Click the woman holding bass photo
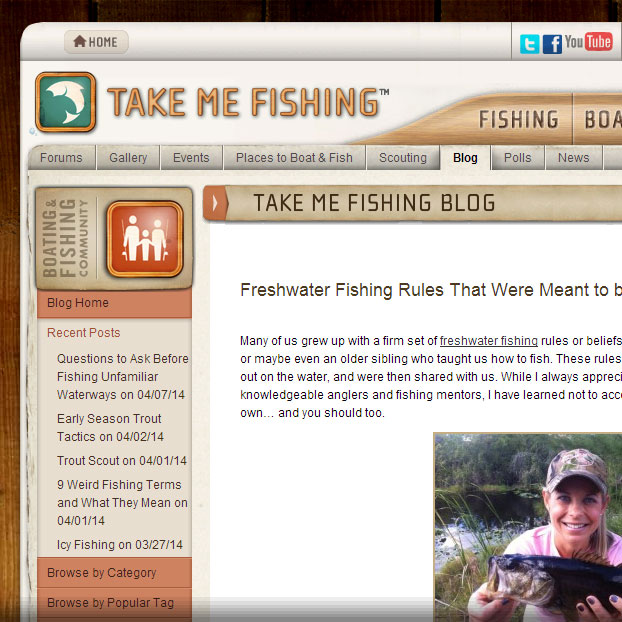622x622 pixels. tap(528, 527)
